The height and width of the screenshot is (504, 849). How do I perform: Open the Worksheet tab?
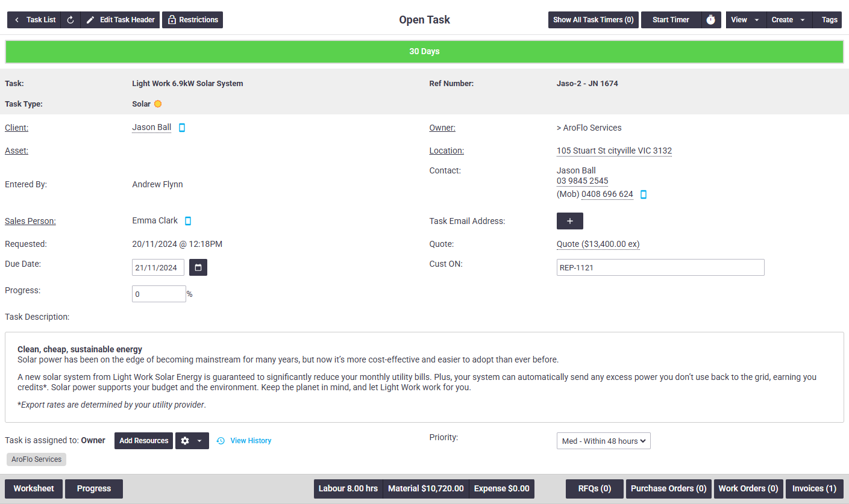[34, 489]
